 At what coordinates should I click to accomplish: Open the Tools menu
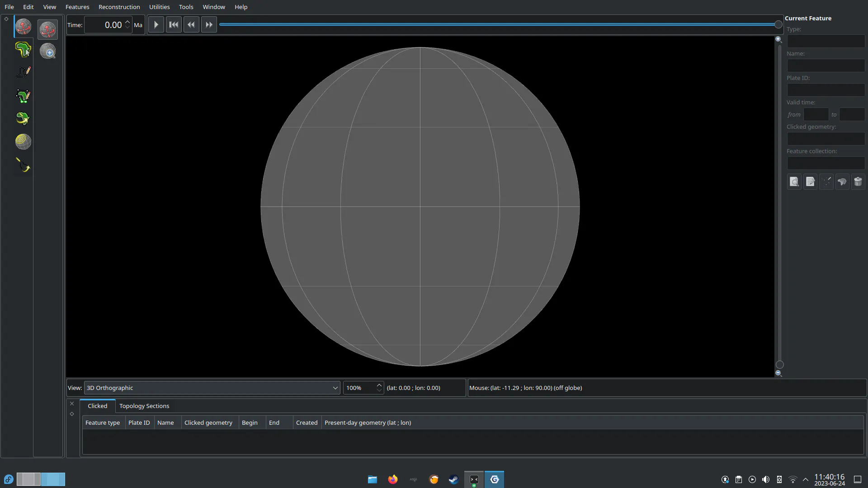(186, 7)
